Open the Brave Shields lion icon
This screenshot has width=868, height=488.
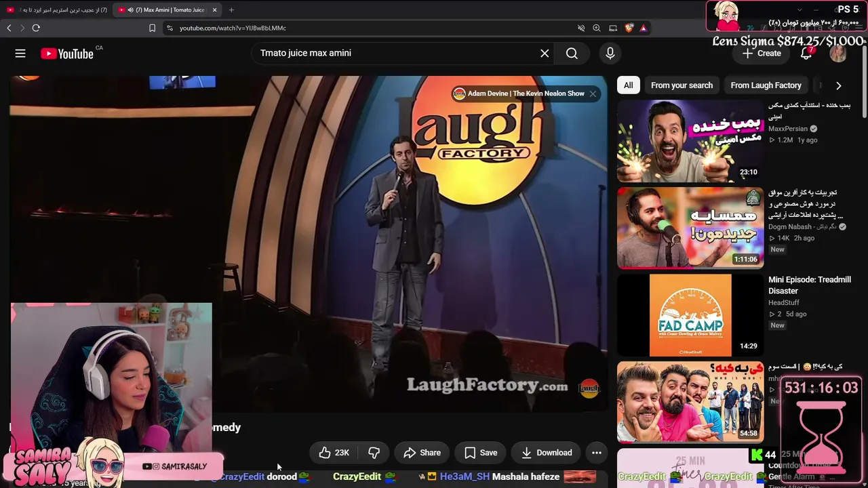(629, 28)
